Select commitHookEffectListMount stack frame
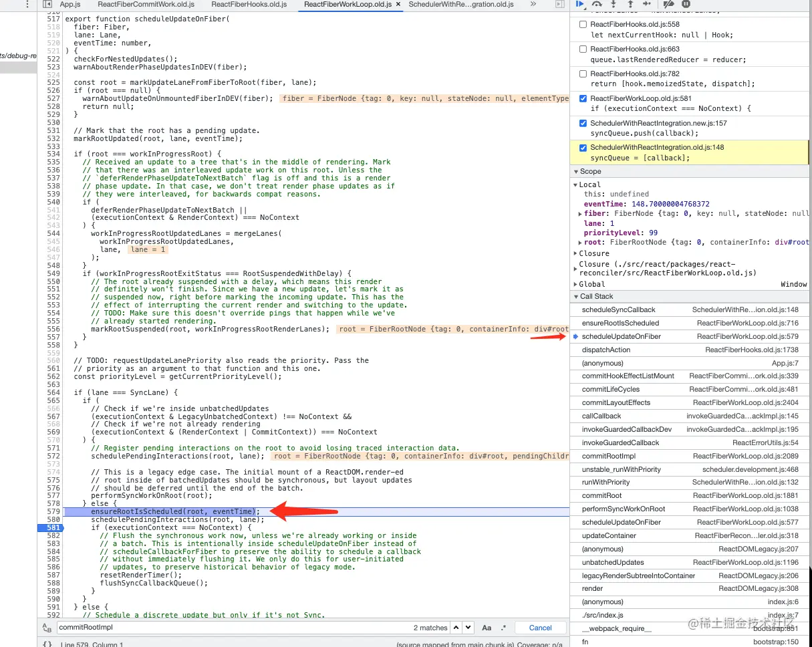812x647 pixels. (x=690, y=376)
